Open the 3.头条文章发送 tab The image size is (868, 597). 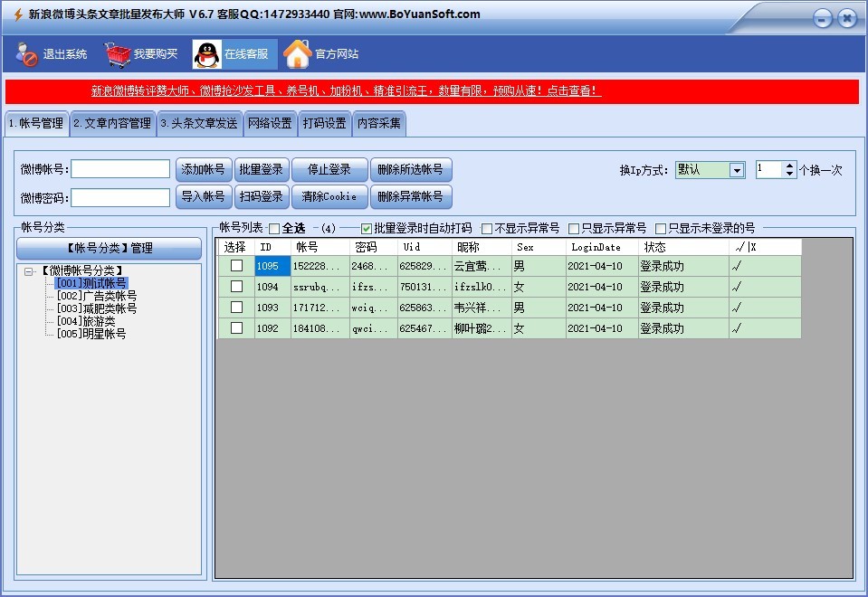[x=199, y=123]
